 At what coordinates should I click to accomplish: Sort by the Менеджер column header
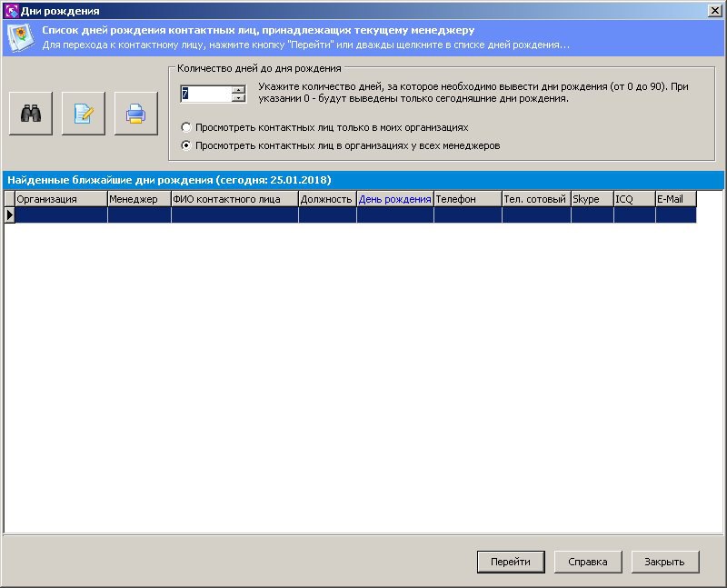[x=139, y=199]
